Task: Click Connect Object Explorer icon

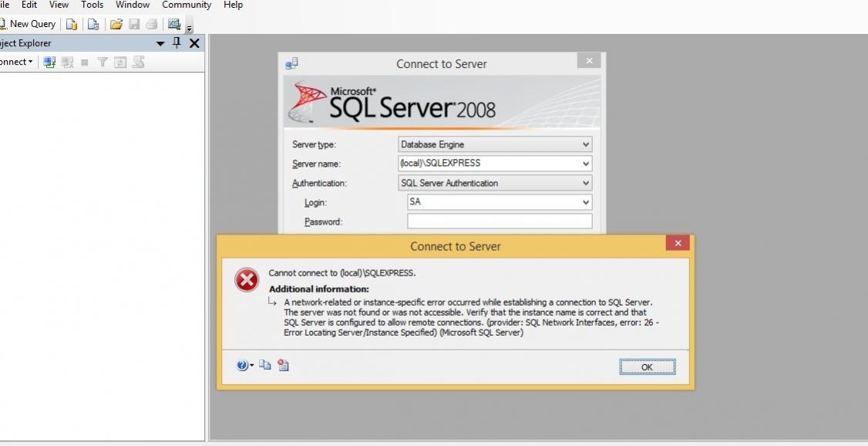Action: click(x=49, y=62)
